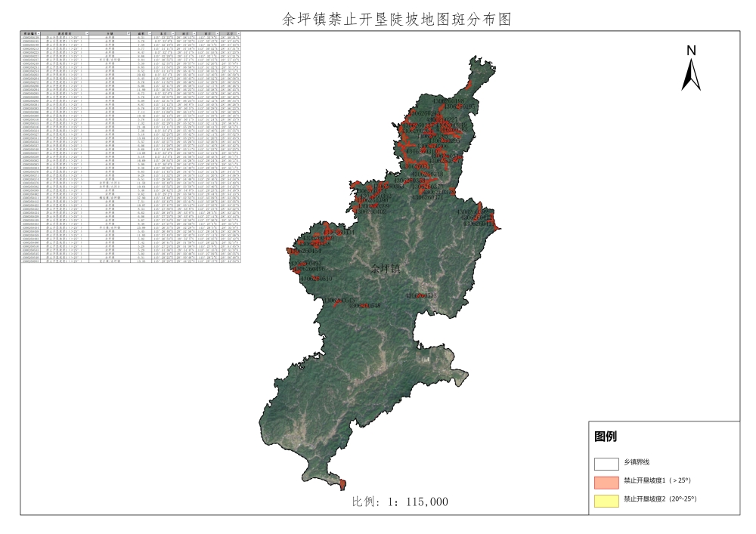Viewport: 756px width, 534px height.
Task: Open filter dropdown on 北至 column header
Action: click(237, 34)
